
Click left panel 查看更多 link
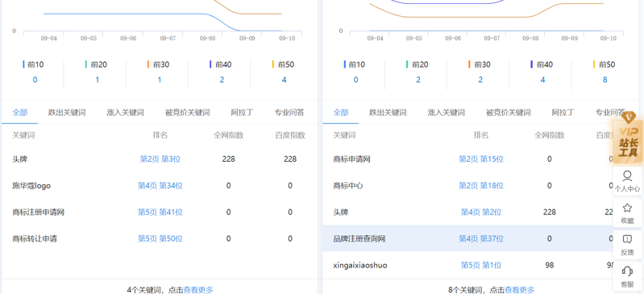(x=198, y=290)
